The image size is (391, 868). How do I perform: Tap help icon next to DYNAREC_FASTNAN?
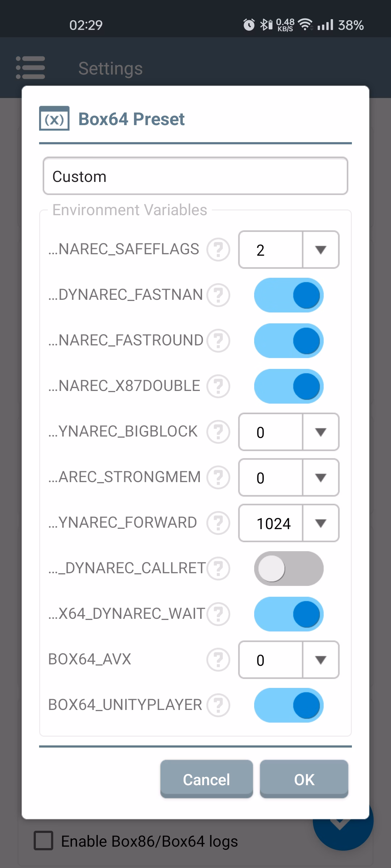pos(218,295)
